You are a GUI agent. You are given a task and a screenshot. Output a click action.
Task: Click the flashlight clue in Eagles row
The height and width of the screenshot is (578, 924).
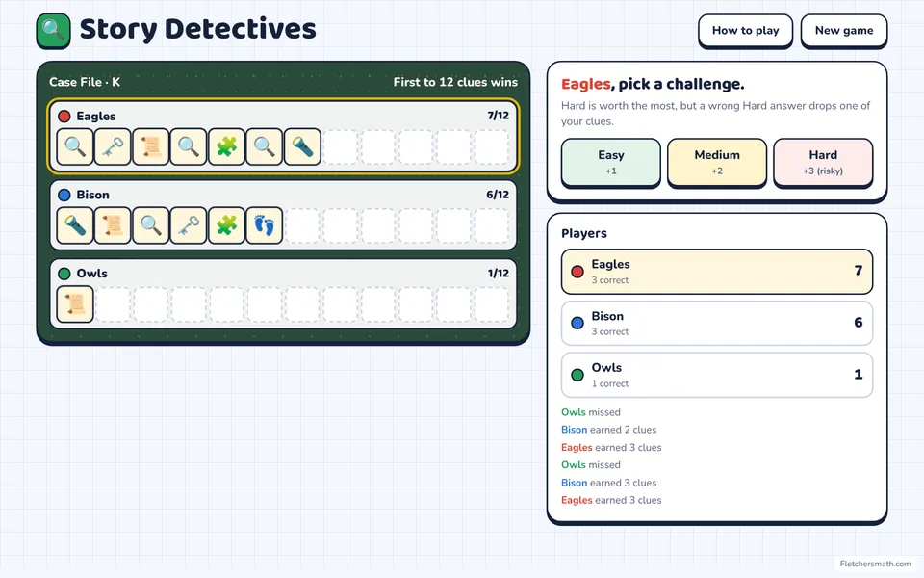302,146
